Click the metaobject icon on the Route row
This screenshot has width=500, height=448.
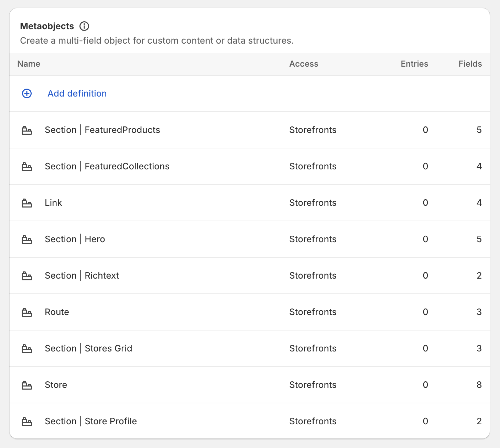pyautogui.click(x=27, y=312)
